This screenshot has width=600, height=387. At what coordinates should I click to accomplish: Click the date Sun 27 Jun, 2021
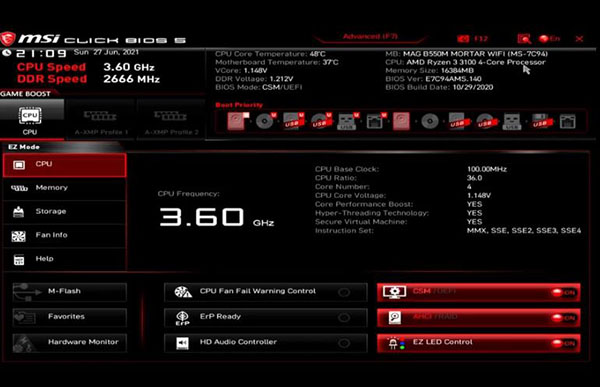tap(106, 52)
